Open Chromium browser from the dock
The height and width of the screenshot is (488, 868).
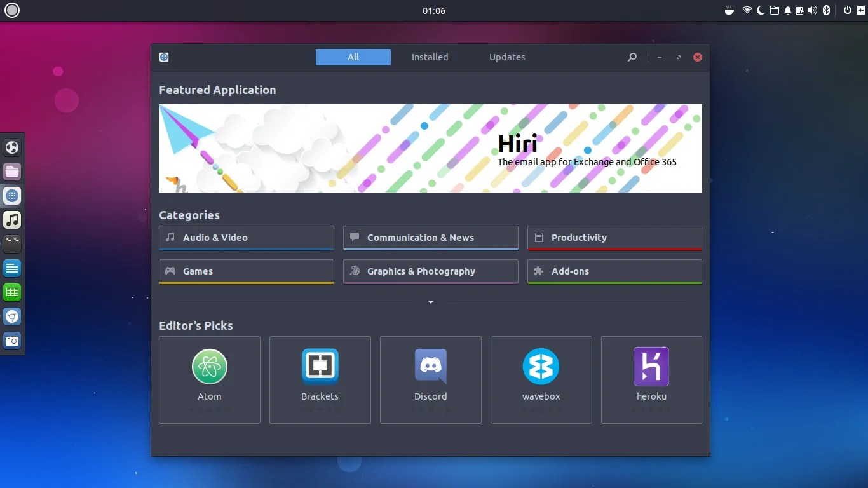(12, 316)
